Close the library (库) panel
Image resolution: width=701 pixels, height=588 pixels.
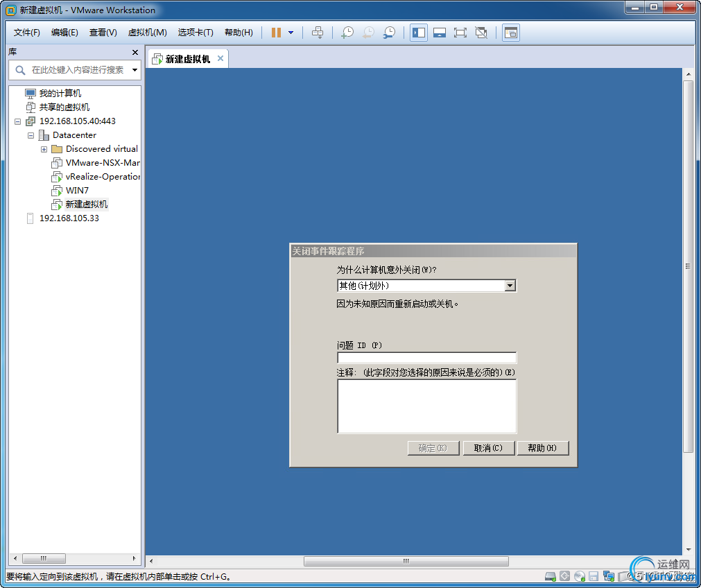[x=135, y=52]
